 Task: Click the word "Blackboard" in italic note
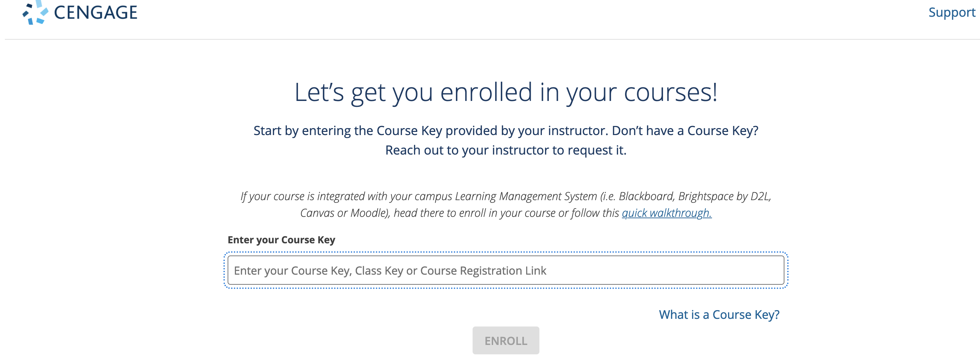[646, 196]
